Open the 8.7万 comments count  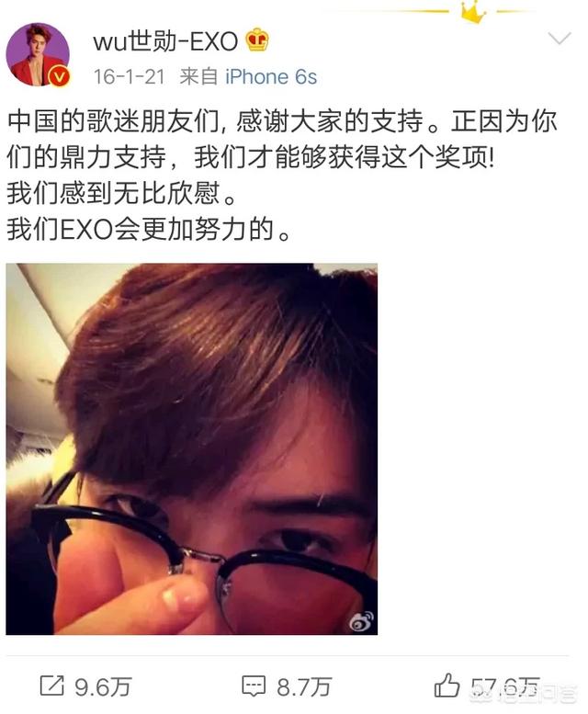[x=304, y=686]
